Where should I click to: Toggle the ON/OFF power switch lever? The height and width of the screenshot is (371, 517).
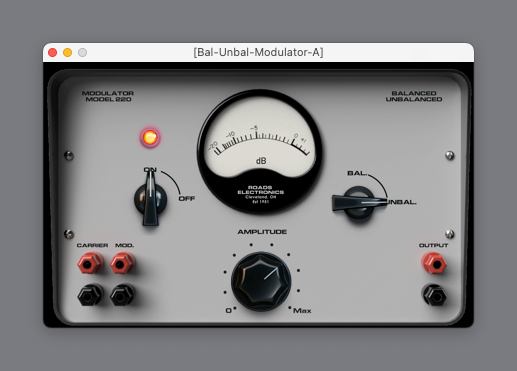point(150,199)
